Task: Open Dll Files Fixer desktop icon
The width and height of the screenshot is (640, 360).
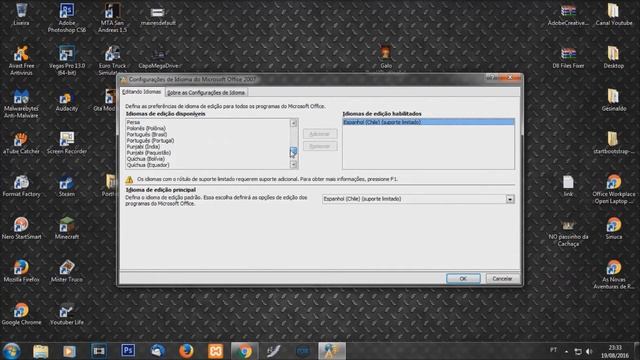Action: 568,58
